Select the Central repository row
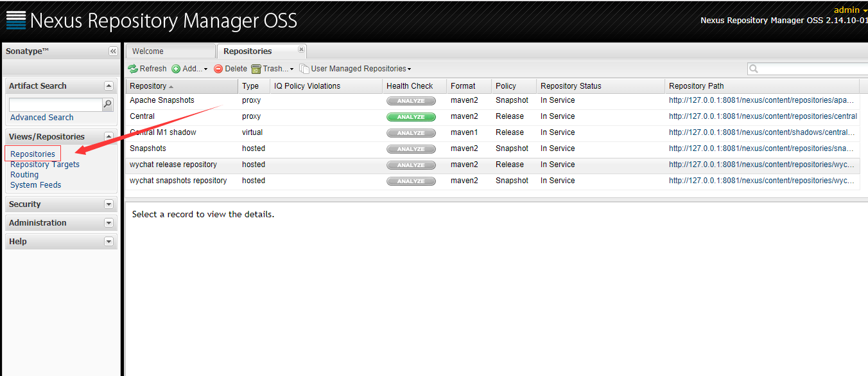Screen dimensions: 868x376 (x=492, y=117)
